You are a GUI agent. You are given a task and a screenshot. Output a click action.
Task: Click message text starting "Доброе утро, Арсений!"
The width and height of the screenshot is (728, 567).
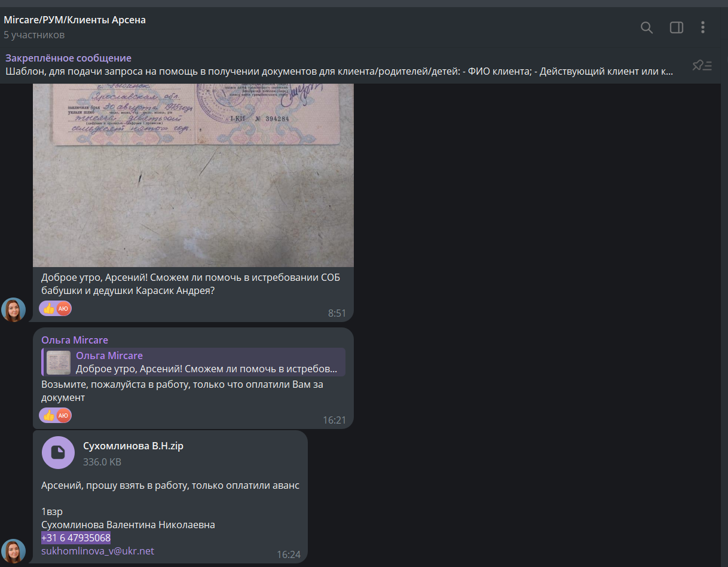(191, 284)
